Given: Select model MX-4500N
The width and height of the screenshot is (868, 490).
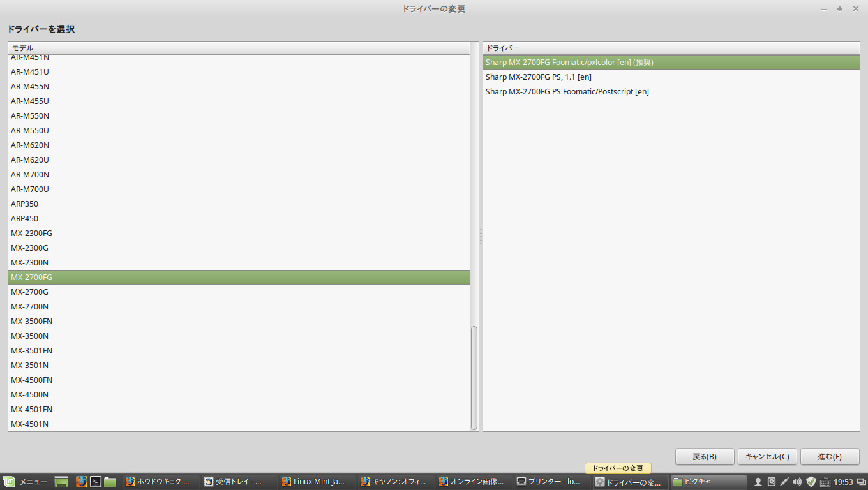Looking at the screenshot, I should tap(239, 395).
